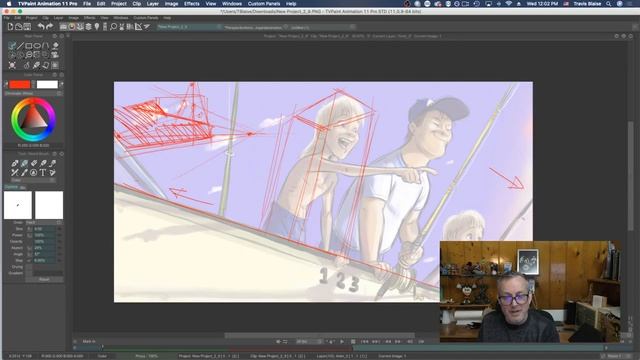Viewport: 640px width, 360px height.
Task: Choose the crossed brushes special tool
Action: pos(15,173)
